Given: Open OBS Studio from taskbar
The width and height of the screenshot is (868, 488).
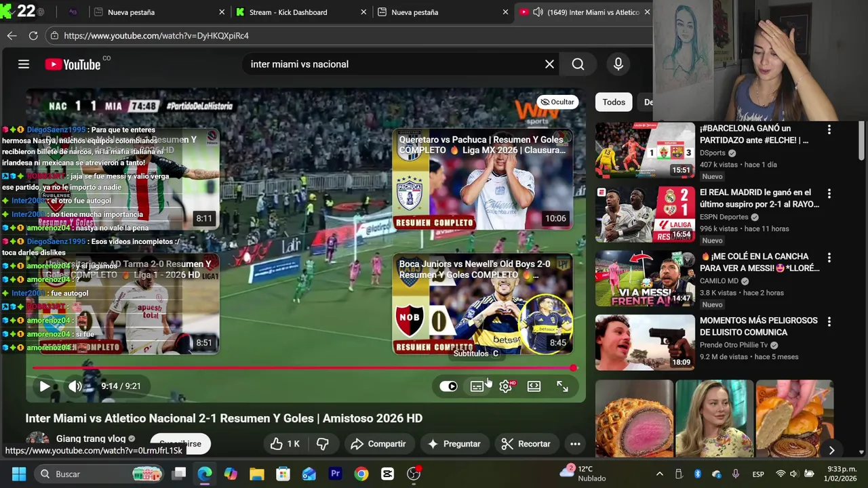Looking at the screenshot, I should [414, 474].
